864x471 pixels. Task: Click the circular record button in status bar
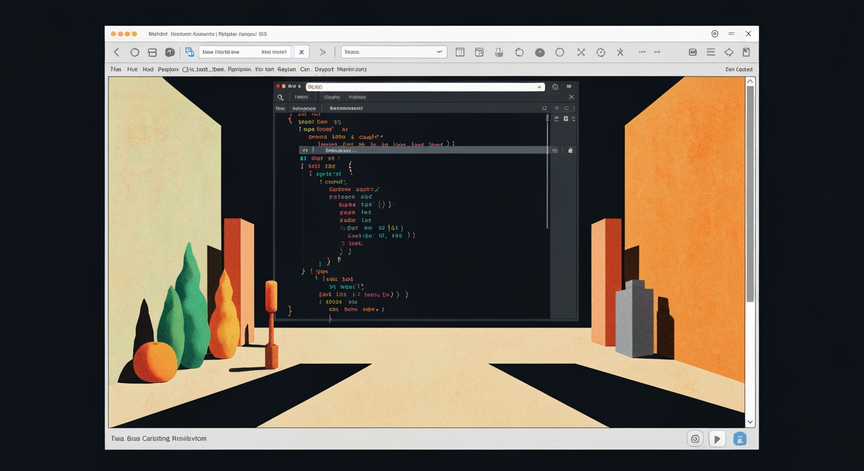pos(695,439)
